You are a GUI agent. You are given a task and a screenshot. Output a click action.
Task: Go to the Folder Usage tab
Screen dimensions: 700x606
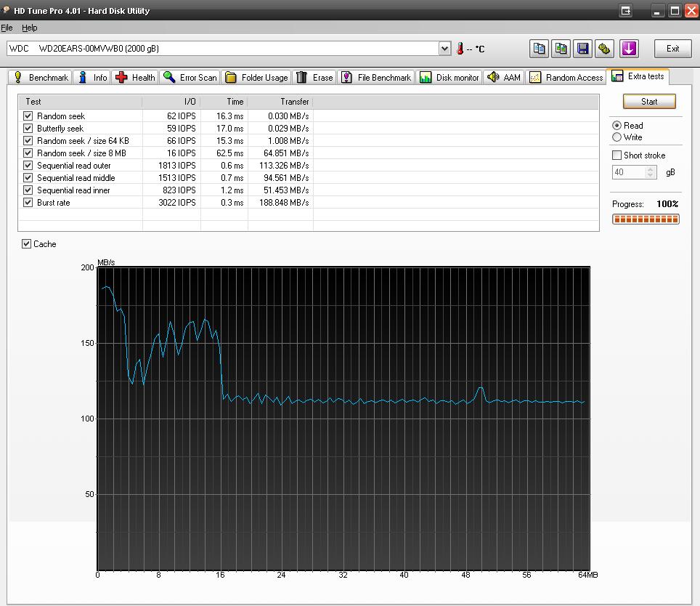pos(257,77)
